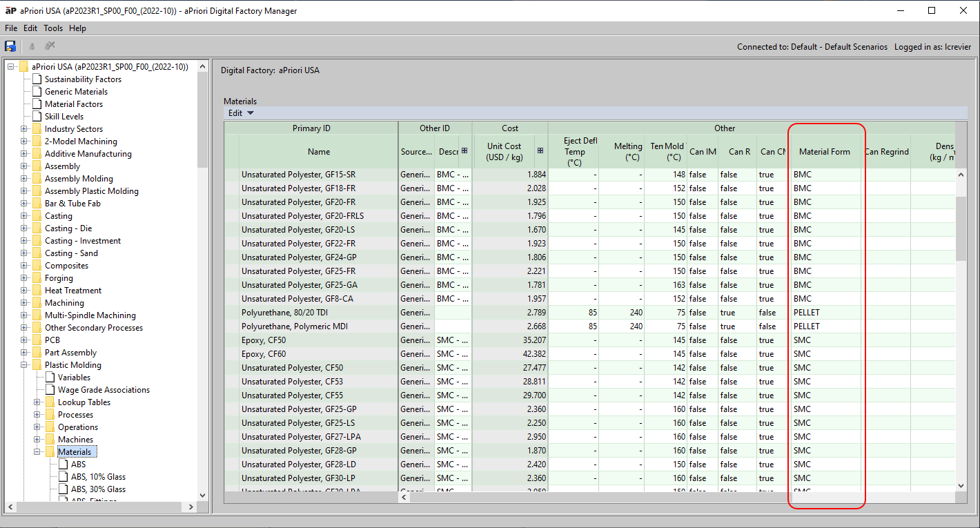
Task: Select the Forging tree item
Action: [x=59, y=278]
